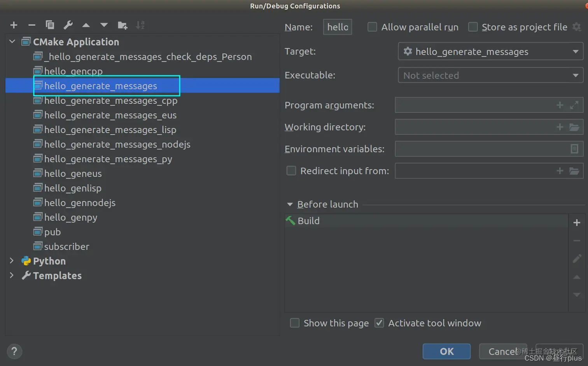The height and width of the screenshot is (366, 588).
Task: Expand the Templates group
Action: tap(12, 275)
